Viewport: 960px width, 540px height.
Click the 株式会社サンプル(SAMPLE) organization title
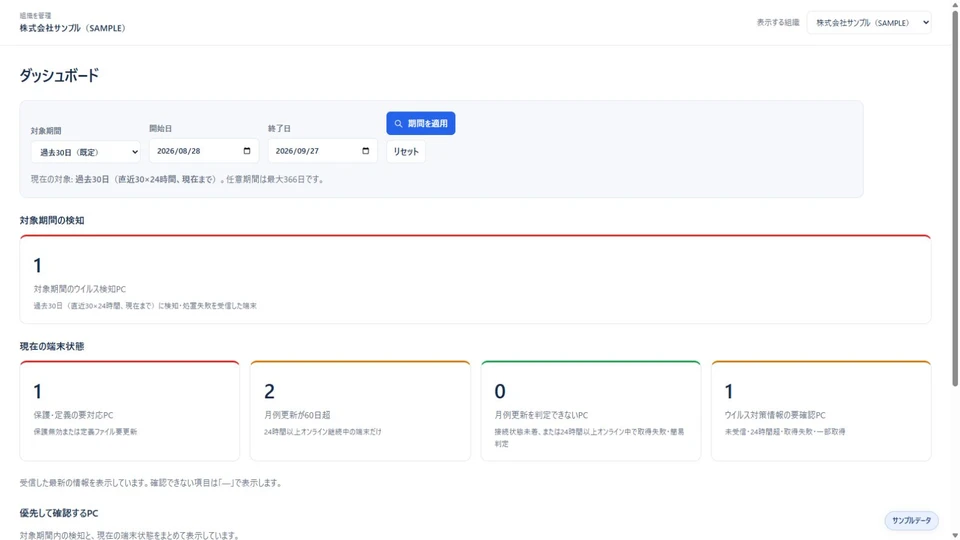[x=72, y=28]
